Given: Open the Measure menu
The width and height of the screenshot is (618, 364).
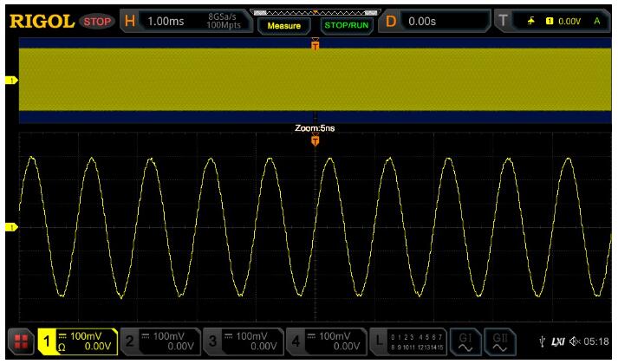Looking at the screenshot, I should (x=285, y=25).
